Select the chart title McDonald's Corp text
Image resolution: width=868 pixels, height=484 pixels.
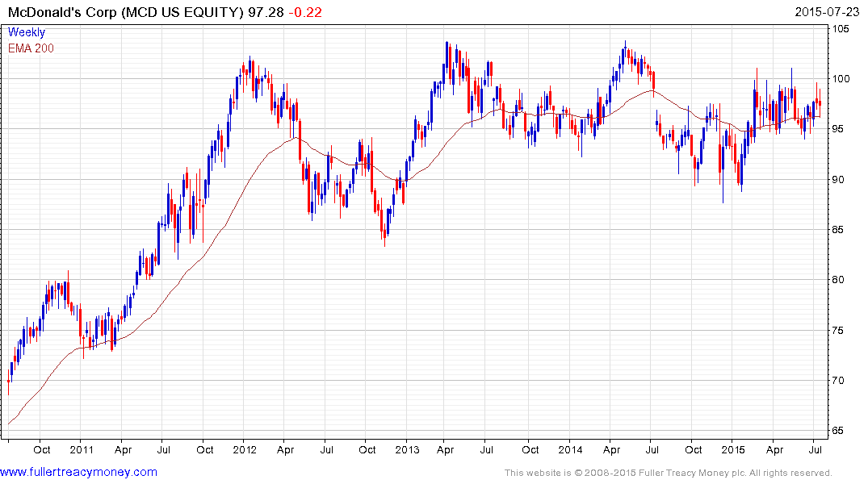pos(62,11)
